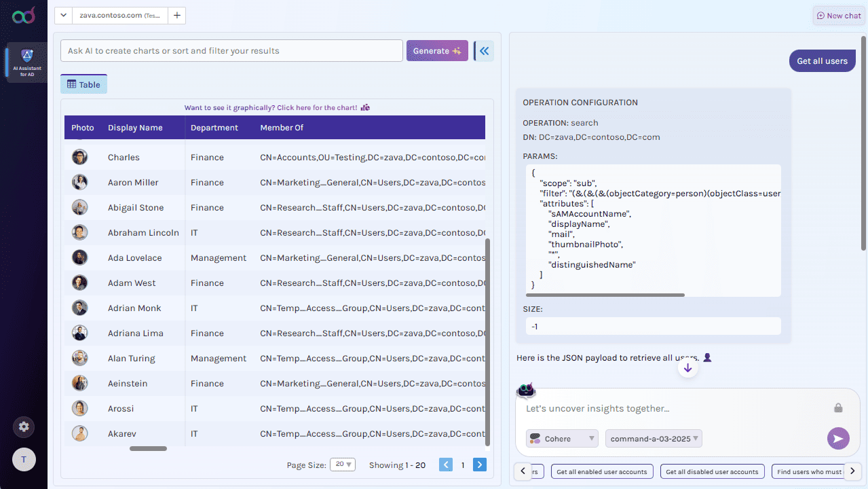Image resolution: width=868 pixels, height=489 pixels.
Task: Click the app logo in the top-left corner
Action: coord(23,15)
